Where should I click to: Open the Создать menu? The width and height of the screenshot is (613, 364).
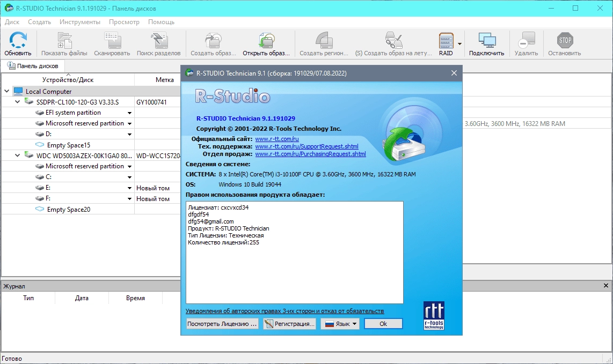pos(40,22)
